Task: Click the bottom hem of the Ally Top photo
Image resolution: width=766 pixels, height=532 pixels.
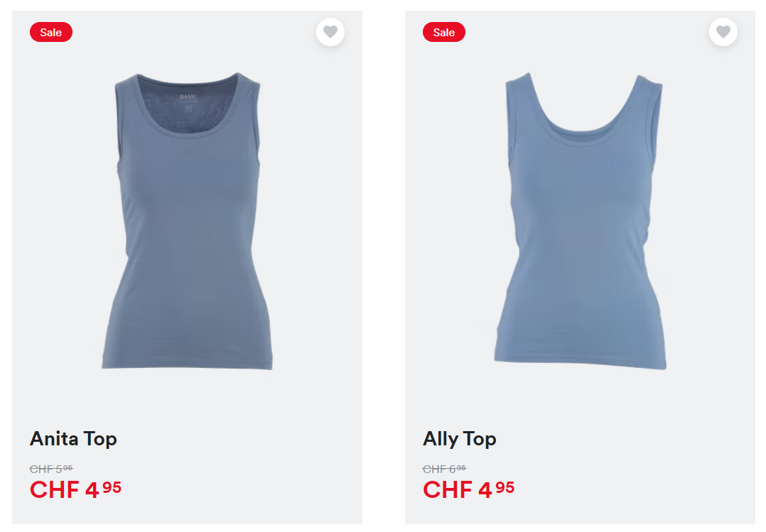Action: (581, 362)
